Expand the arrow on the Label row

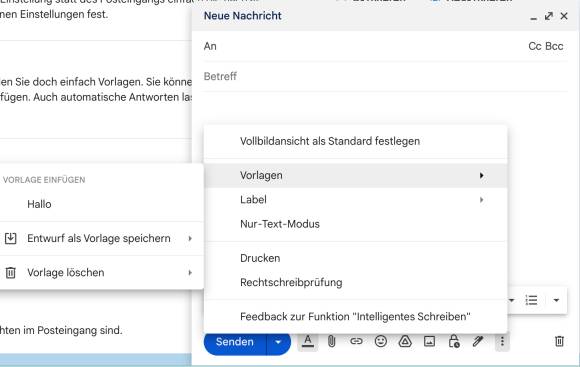click(481, 200)
